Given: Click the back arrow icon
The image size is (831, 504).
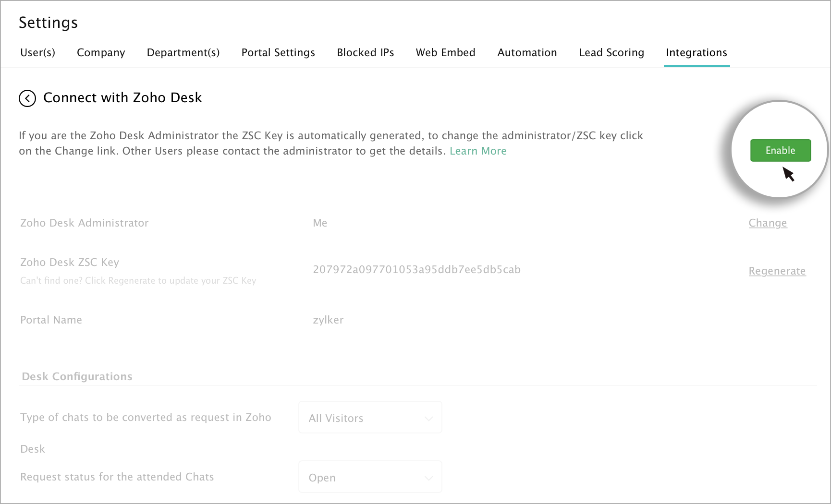Looking at the screenshot, I should coord(27,98).
